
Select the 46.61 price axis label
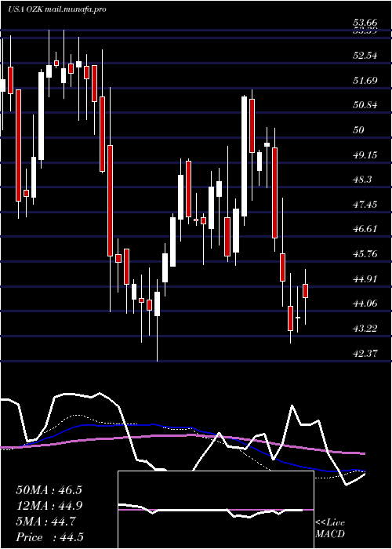tap(365, 229)
